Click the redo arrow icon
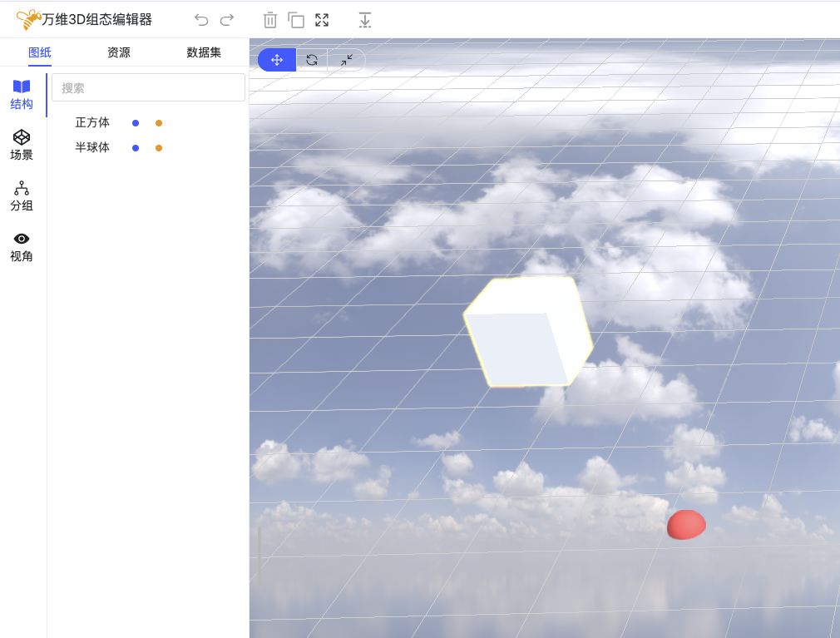 (227, 20)
